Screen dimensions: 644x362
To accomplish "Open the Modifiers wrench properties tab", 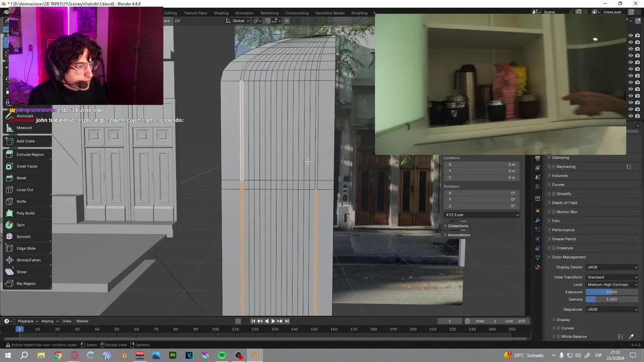I will tap(537, 220).
